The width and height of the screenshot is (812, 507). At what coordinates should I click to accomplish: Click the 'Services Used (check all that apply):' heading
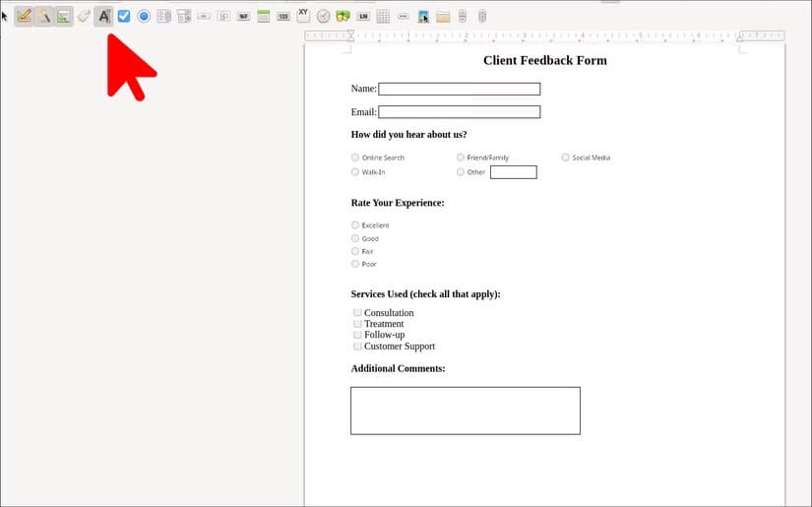tap(425, 294)
